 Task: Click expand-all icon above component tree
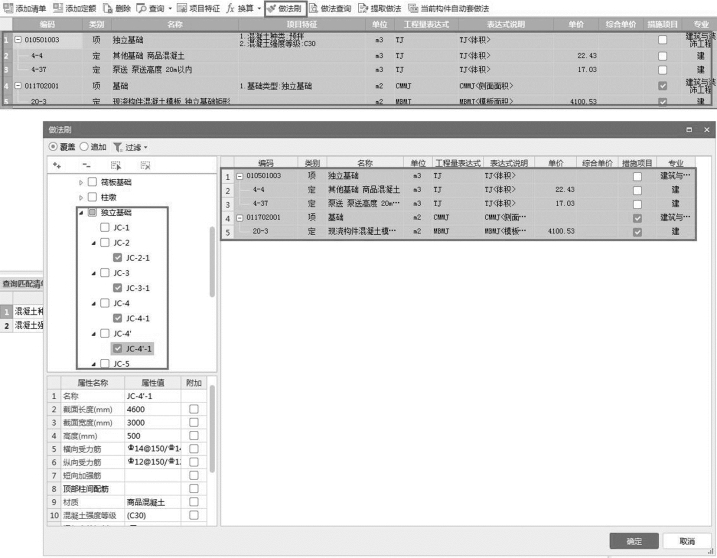(57, 165)
